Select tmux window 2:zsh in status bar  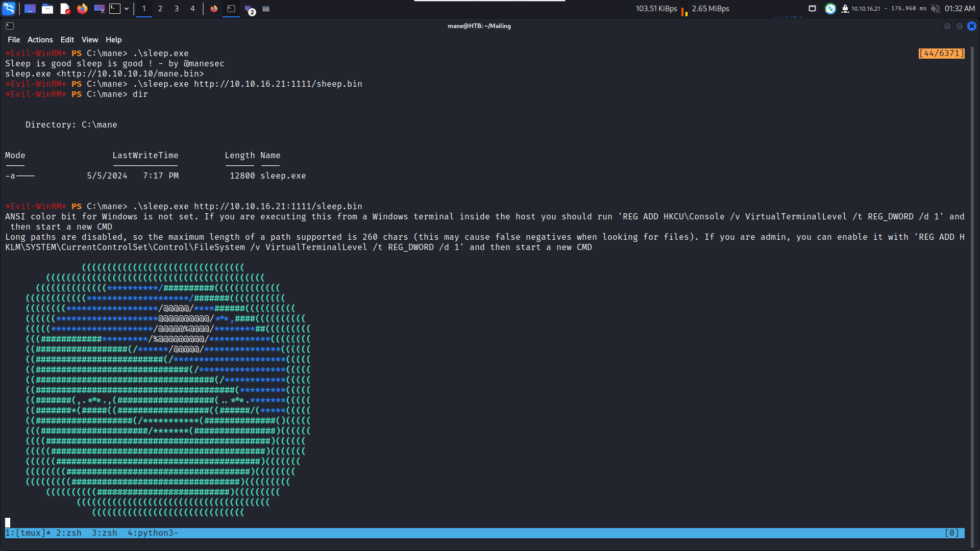[x=69, y=533]
